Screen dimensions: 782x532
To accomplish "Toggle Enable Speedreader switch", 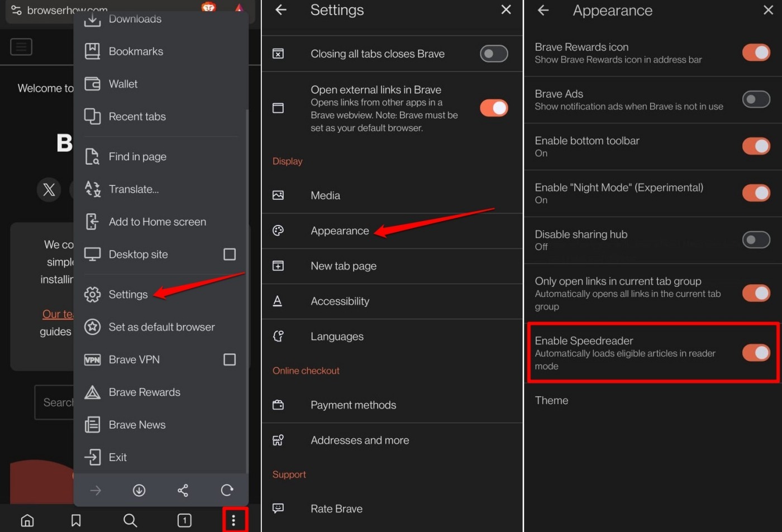I will tap(756, 353).
